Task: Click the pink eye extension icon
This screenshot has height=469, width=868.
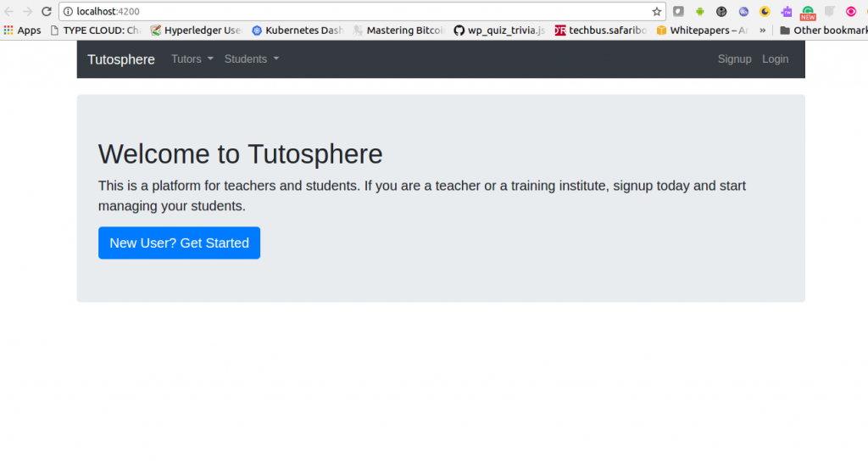Action: 851,12
